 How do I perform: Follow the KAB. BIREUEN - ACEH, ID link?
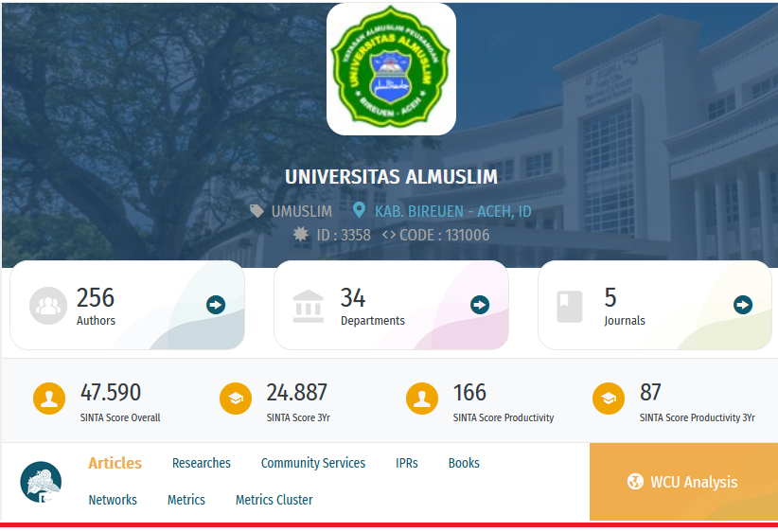453,211
